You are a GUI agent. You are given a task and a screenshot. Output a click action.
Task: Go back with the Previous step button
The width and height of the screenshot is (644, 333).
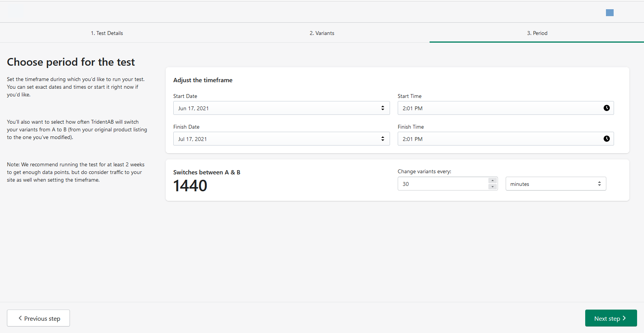click(x=38, y=318)
